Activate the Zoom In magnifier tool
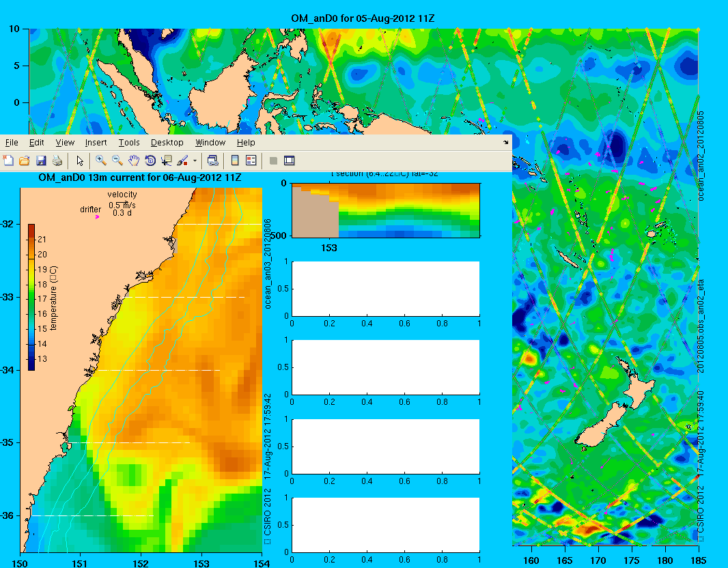 point(101,160)
